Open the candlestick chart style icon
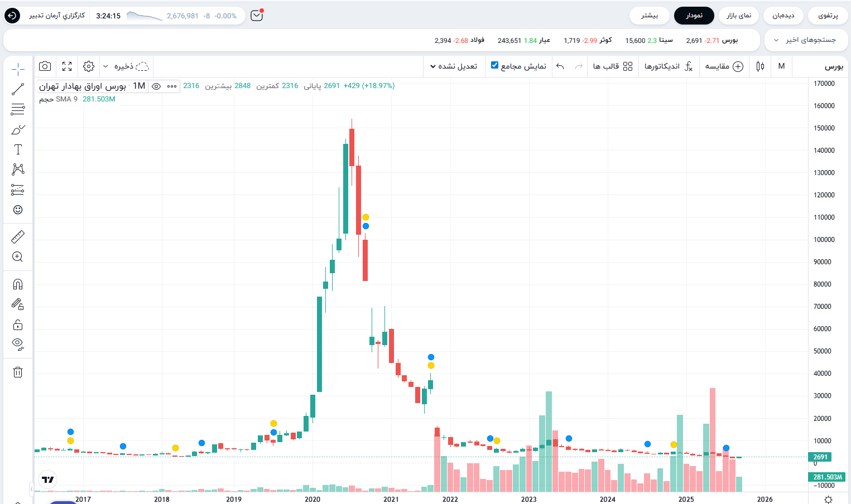851x504 pixels. [x=760, y=66]
